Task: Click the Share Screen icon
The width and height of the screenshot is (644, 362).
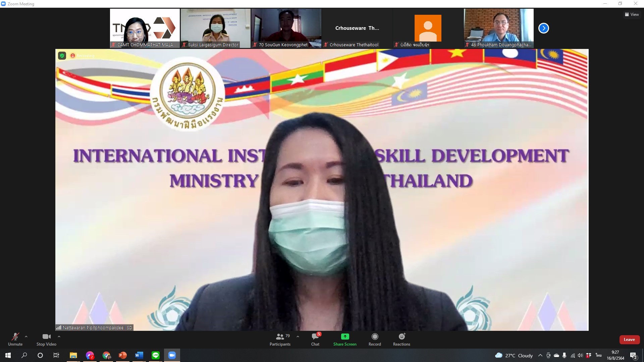Action: 345,337
